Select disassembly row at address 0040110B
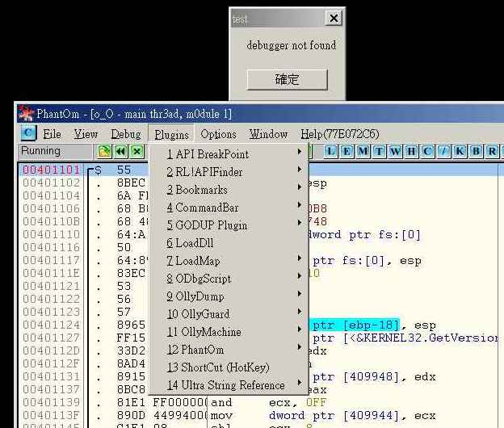The height and width of the screenshot is (428, 504). [x=52, y=221]
